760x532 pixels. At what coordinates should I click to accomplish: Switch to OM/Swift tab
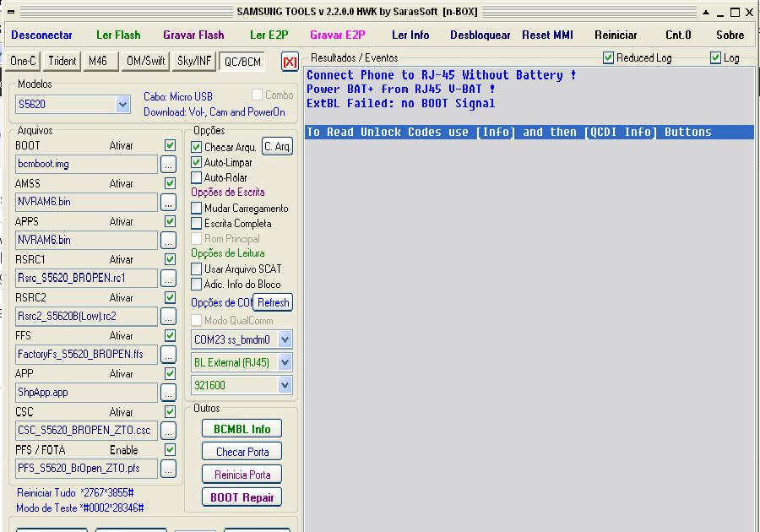tap(145, 61)
